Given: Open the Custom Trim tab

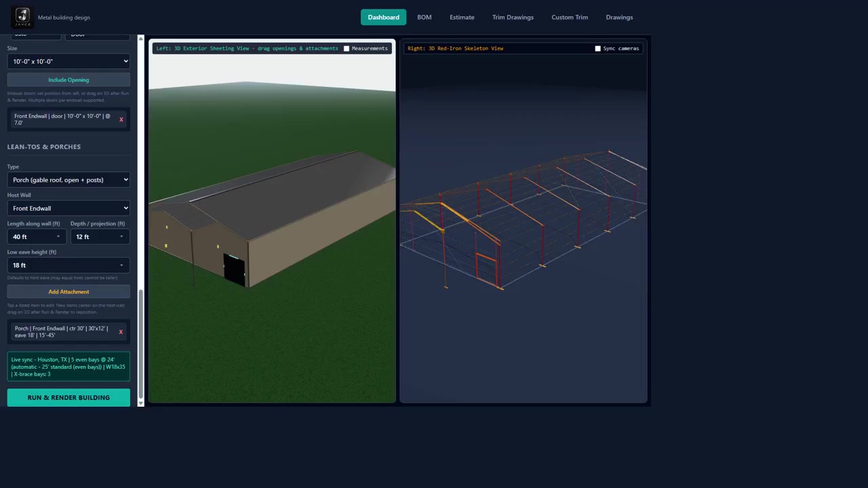Looking at the screenshot, I should point(570,17).
